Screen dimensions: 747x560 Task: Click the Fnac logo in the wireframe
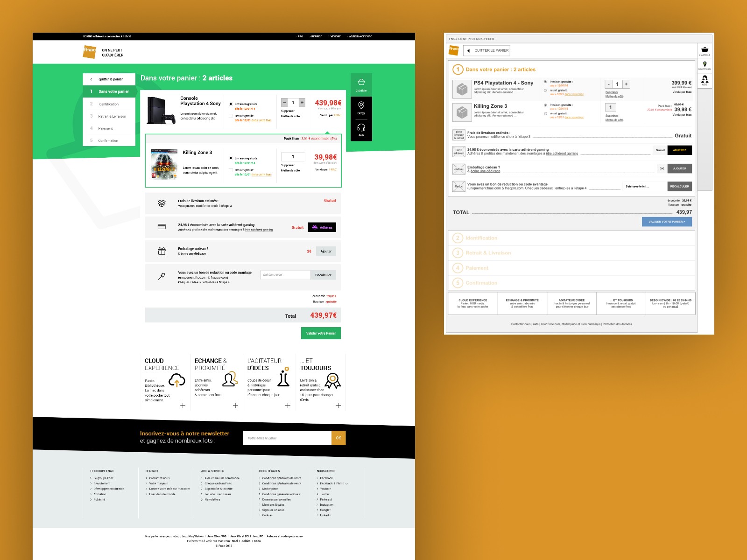(x=454, y=50)
